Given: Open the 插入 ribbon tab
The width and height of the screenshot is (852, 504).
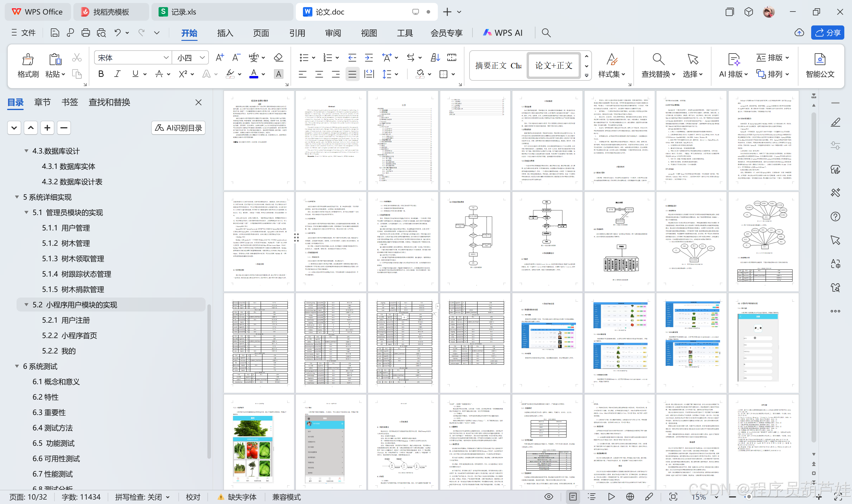Looking at the screenshot, I should tap(225, 33).
